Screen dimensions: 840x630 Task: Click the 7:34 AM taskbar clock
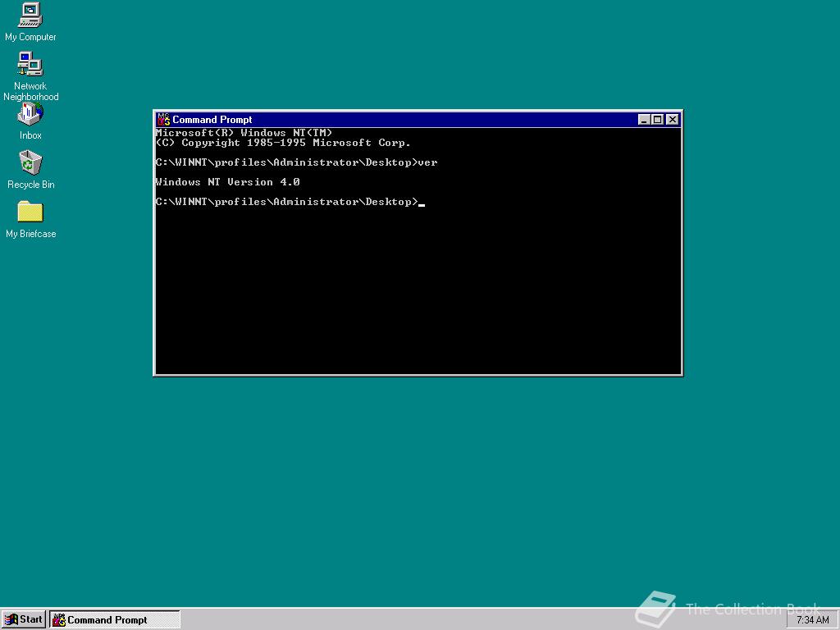click(812, 620)
